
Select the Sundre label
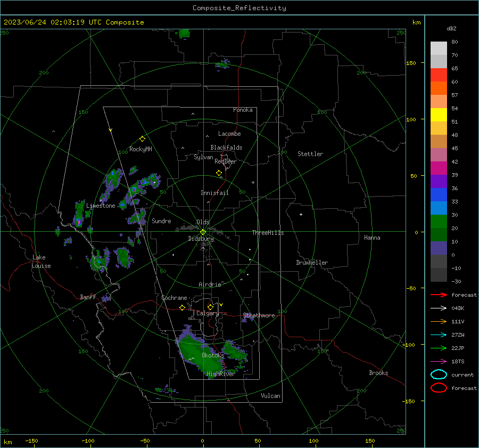tap(161, 221)
